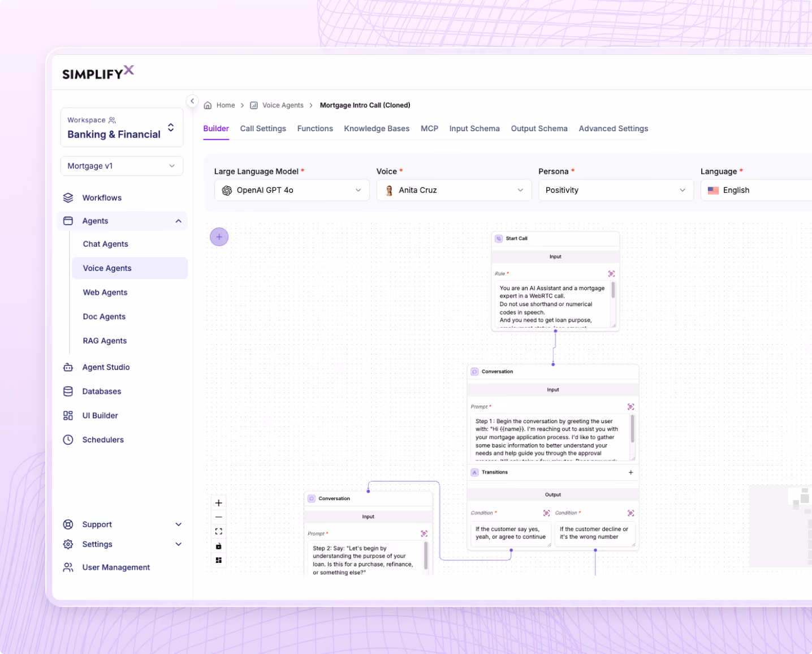Click the Voice Agents breadcrumb icon
812x654 pixels.
coord(254,105)
